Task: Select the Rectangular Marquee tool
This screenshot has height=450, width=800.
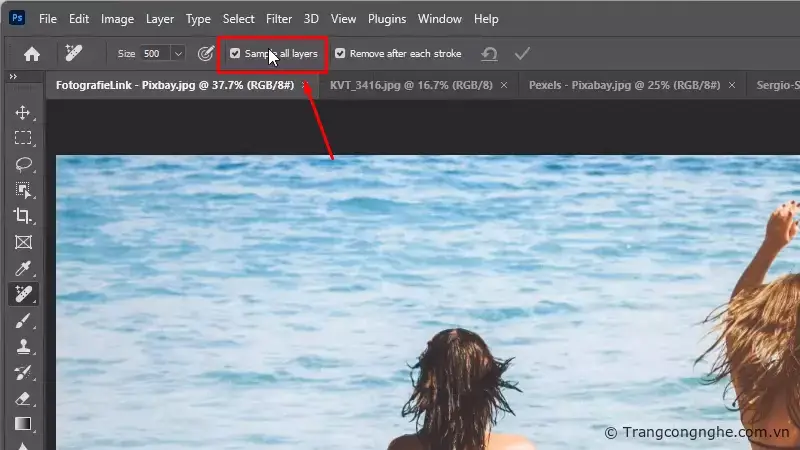Action: tap(22, 138)
